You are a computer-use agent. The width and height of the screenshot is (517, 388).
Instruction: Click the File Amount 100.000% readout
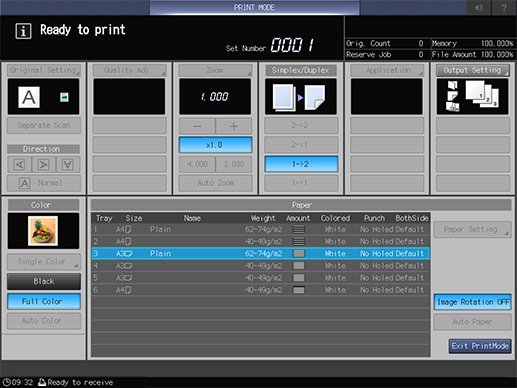(472, 55)
